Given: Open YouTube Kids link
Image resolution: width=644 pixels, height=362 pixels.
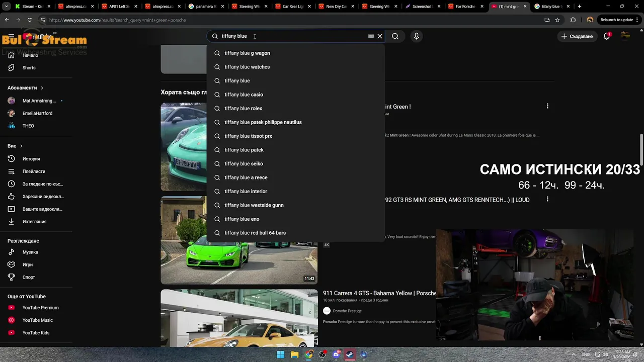Looking at the screenshot, I should [x=35, y=333].
